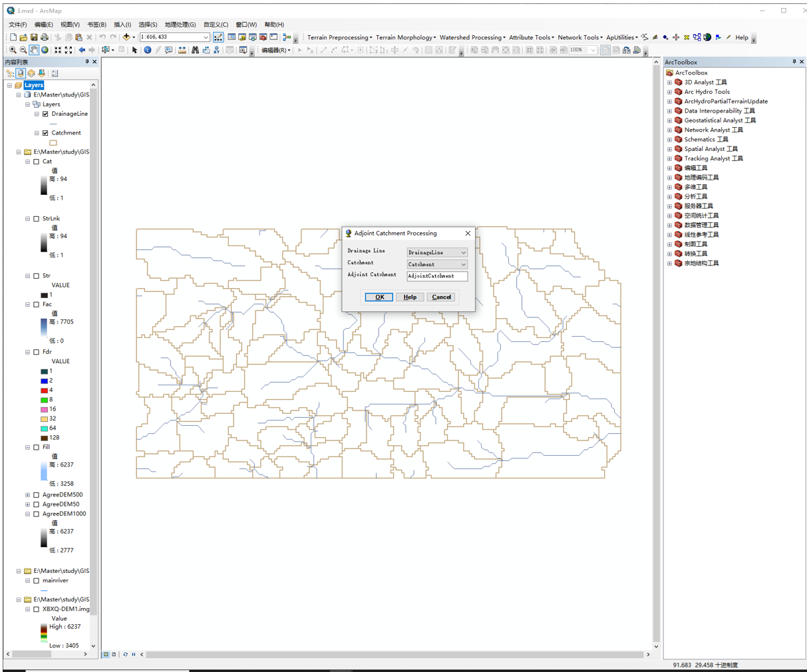807x672 pixels.
Task: Open the Catchment dropdown in dialog
Action: [x=464, y=264]
